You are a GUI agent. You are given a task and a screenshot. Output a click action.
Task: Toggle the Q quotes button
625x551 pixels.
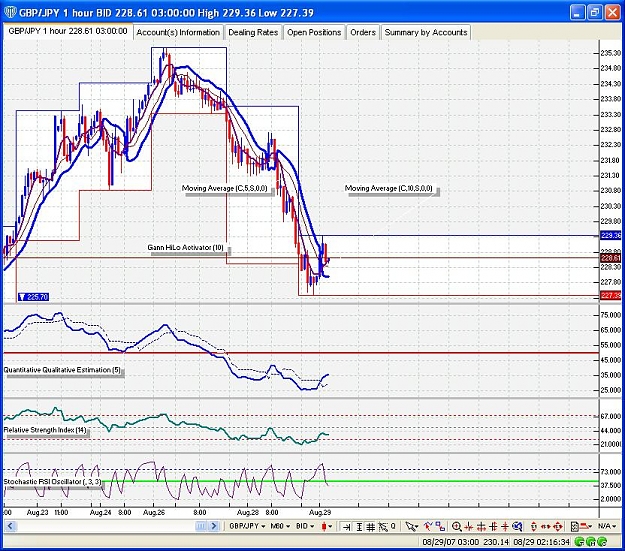click(393, 526)
